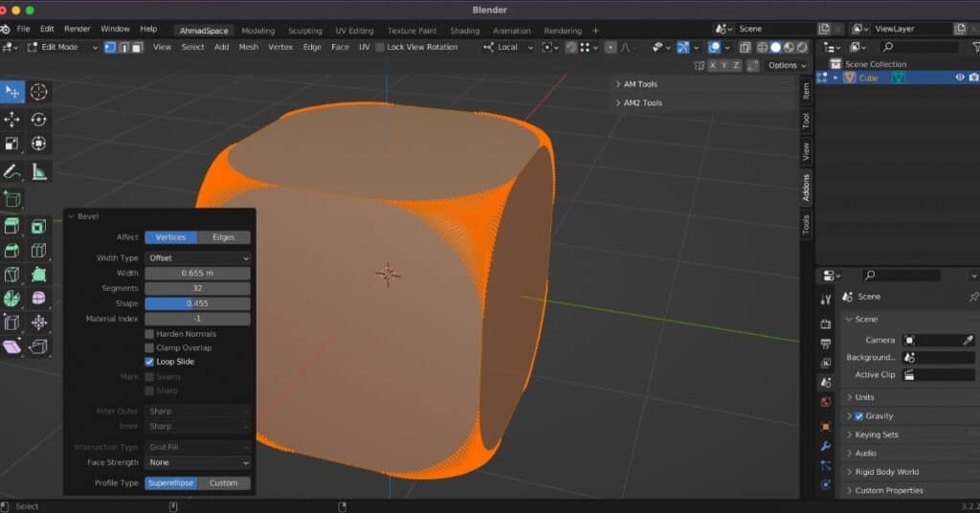The width and height of the screenshot is (980, 513).
Task: Disable the Gravity checkbox
Action: coord(858,416)
